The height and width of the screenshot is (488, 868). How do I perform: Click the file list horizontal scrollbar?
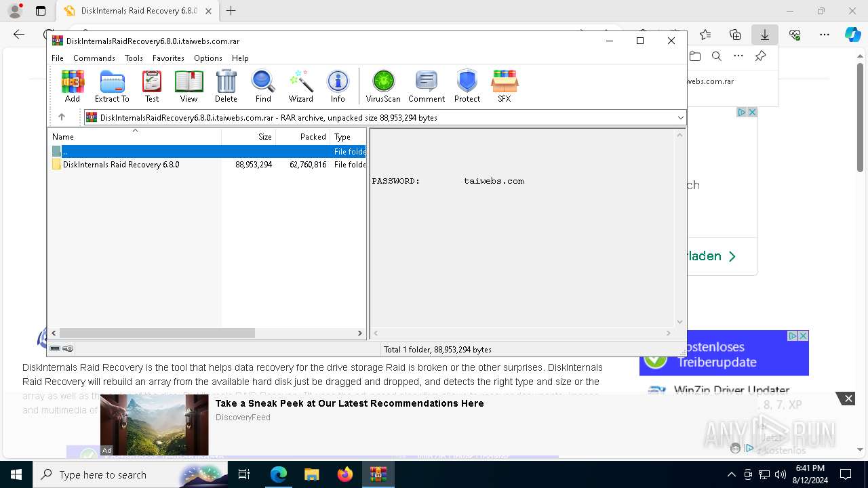tap(157, 333)
